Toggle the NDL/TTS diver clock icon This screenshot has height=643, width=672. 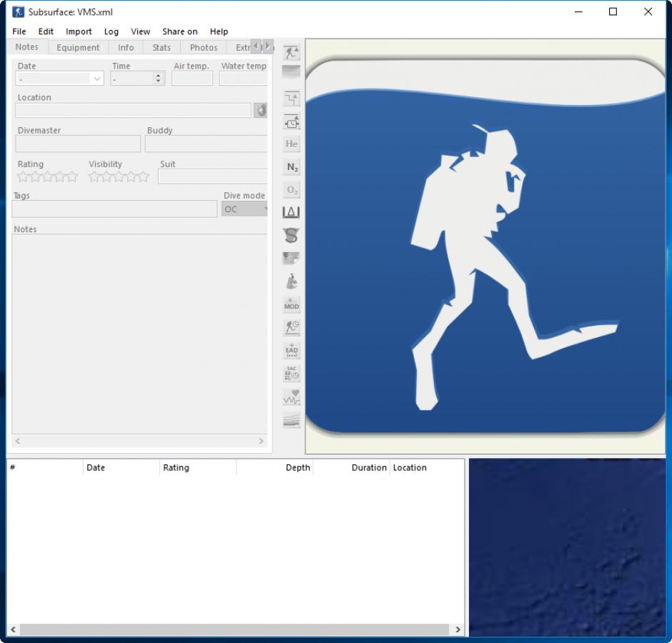click(292, 328)
